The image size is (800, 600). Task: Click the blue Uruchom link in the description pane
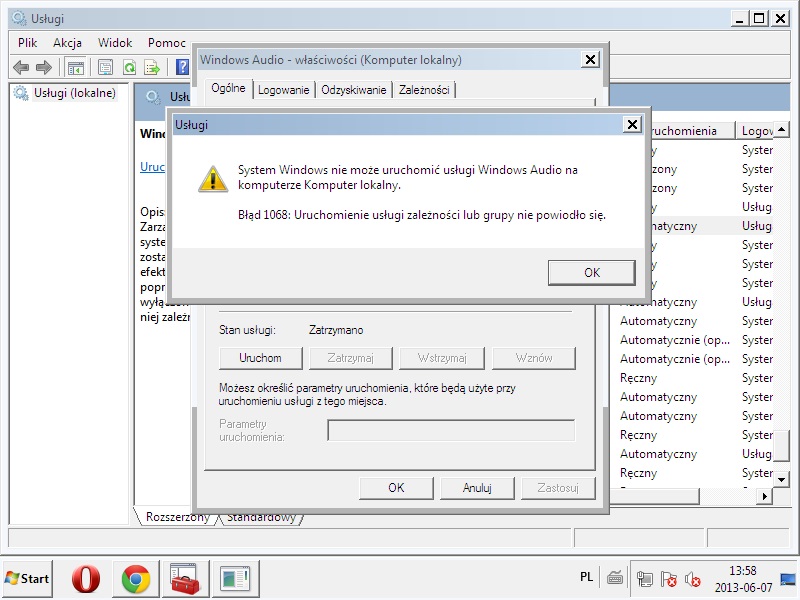pyautogui.click(x=153, y=167)
